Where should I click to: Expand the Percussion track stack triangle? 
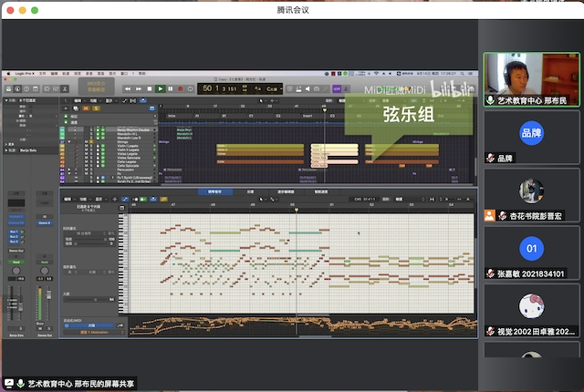[x=69, y=170]
